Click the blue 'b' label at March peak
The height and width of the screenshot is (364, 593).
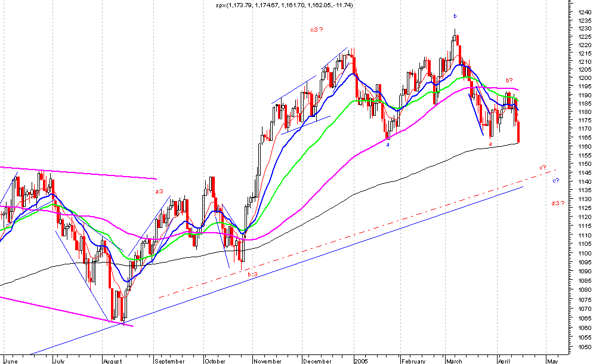tap(455, 16)
